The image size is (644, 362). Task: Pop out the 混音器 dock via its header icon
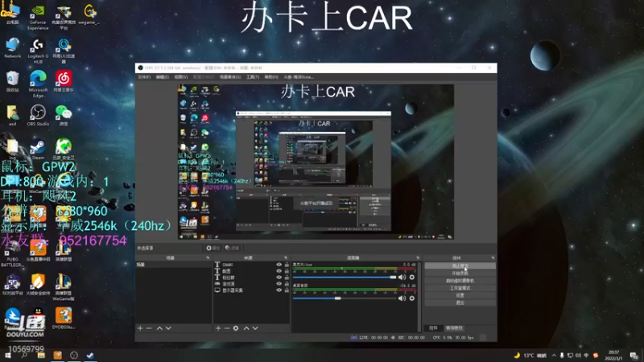418,257
